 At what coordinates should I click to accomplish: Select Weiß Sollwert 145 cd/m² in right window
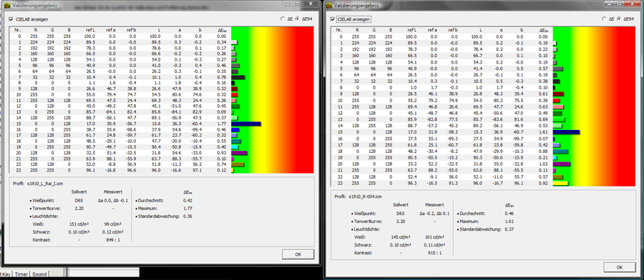(x=401, y=237)
